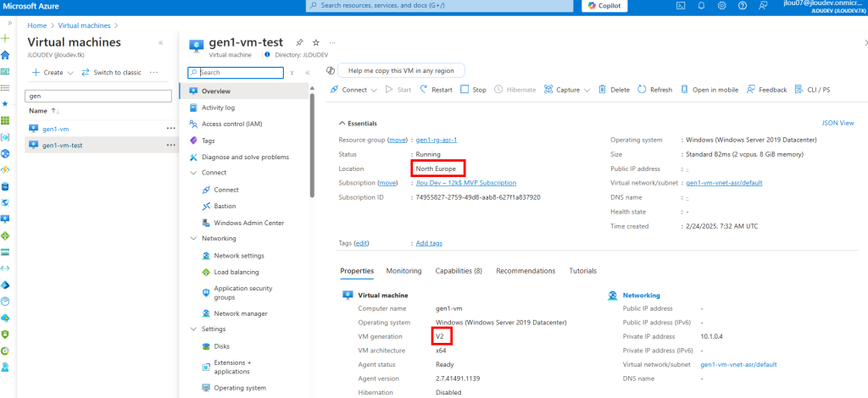This screenshot has height=398, width=868.
Task: Open the Help question mark icon
Action: 743,6
